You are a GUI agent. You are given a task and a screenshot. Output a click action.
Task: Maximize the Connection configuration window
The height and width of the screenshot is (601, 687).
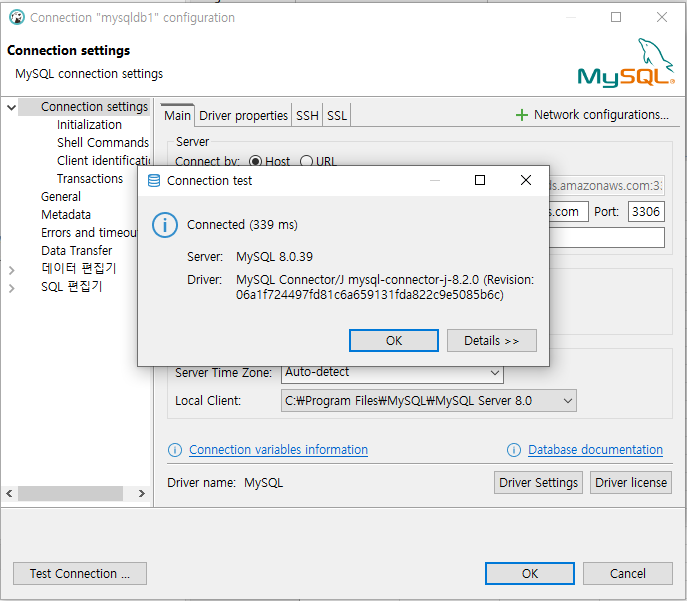coord(616,17)
